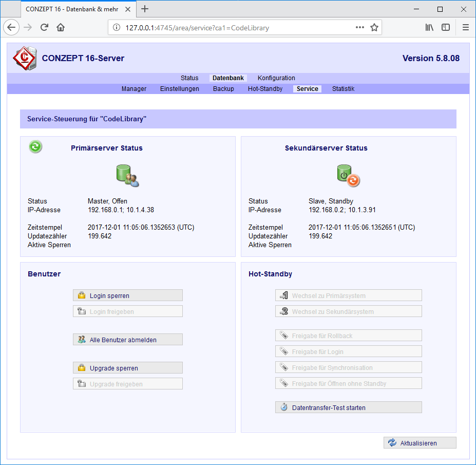Open the Hot-Standby submenu item
This screenshot has width=476, height=465.
point(265,89)
